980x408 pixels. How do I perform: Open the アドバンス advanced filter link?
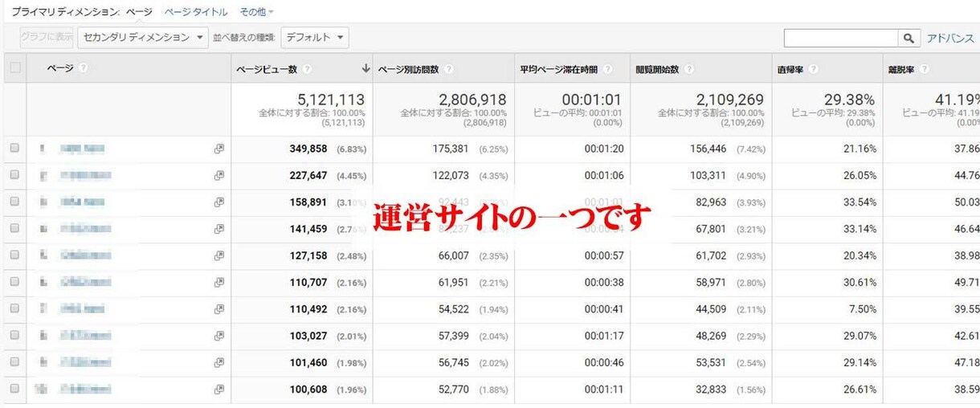[x=950, y=38]
